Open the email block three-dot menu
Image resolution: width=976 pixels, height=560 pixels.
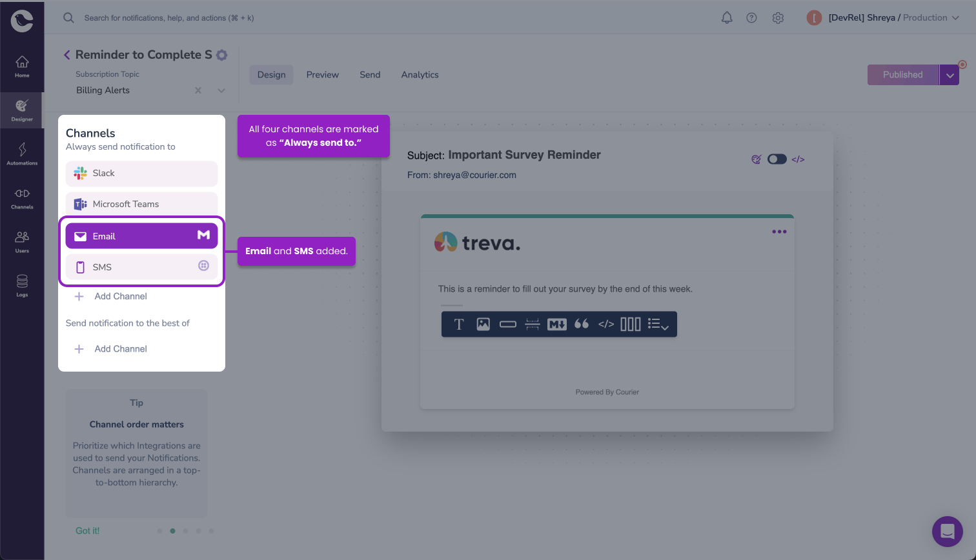click(779, 232)
